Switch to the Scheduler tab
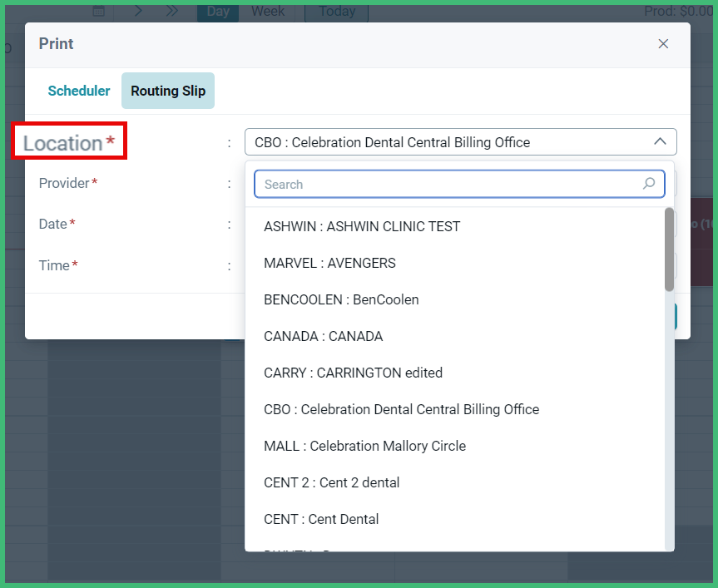 78,91
